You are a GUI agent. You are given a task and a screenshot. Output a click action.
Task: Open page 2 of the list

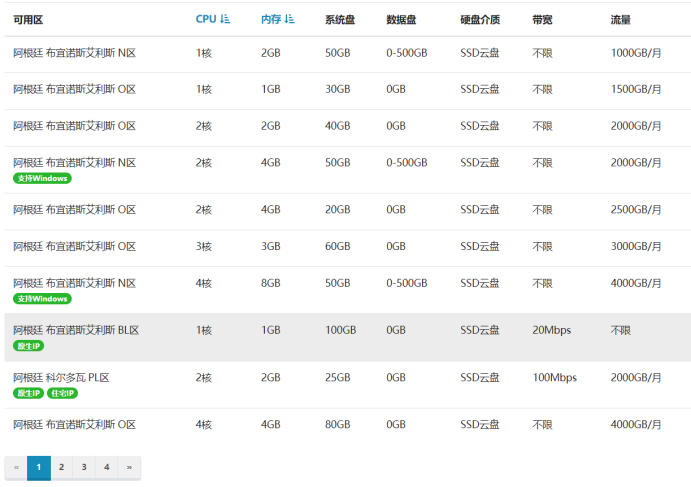(61, 467)
